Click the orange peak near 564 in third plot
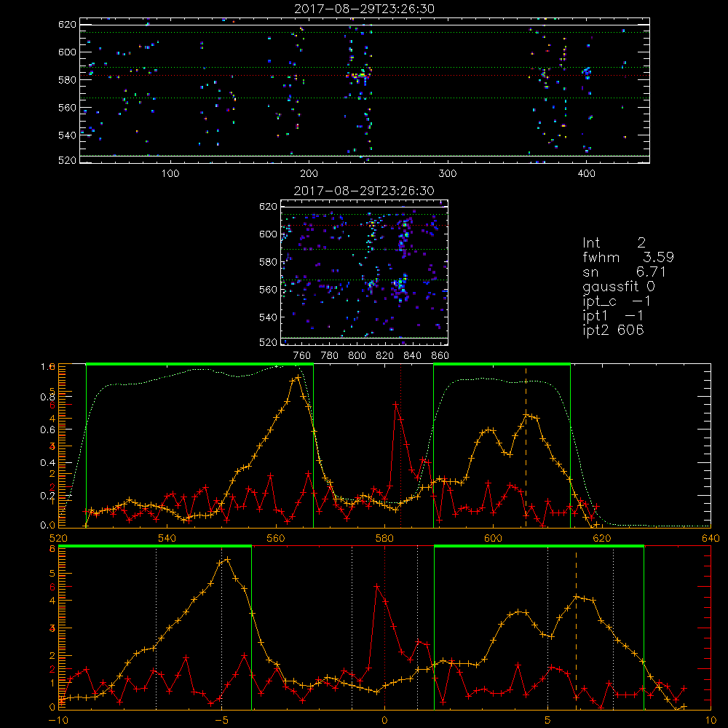The width and height of the screenshot is (728, 728). [x=298, y=377]
